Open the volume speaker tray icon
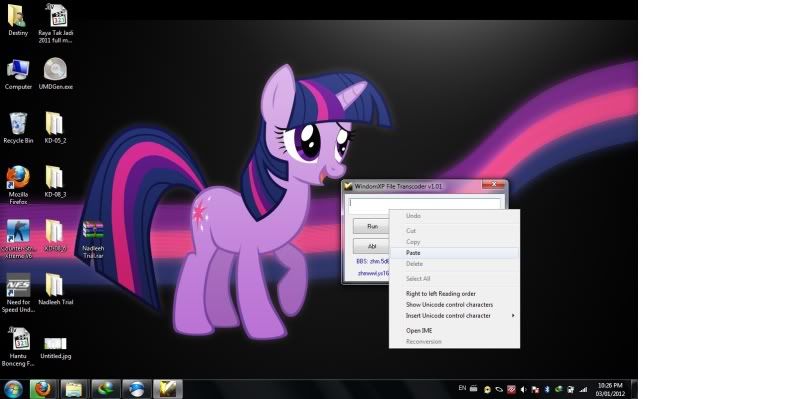 click(523, 390)
